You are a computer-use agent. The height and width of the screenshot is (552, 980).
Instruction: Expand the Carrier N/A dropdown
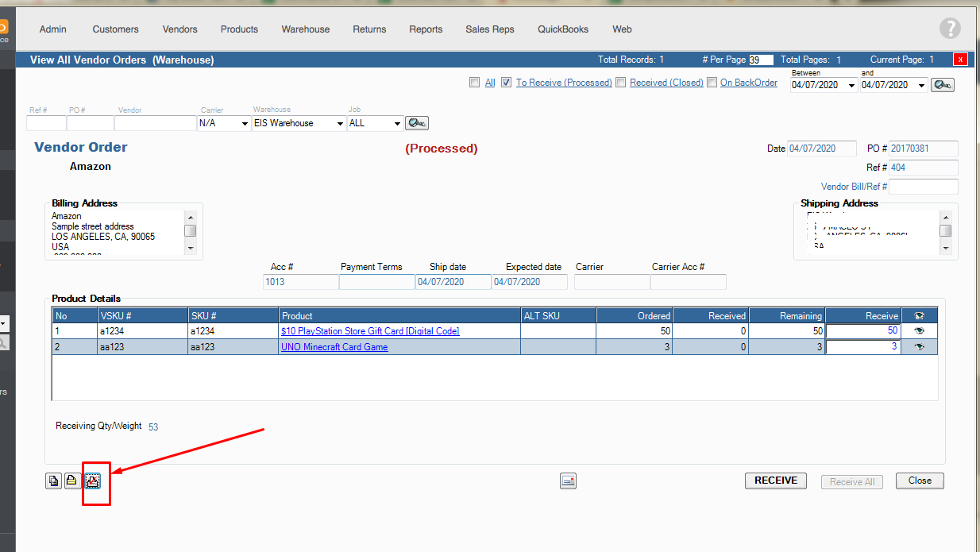(x=244, y=124)
